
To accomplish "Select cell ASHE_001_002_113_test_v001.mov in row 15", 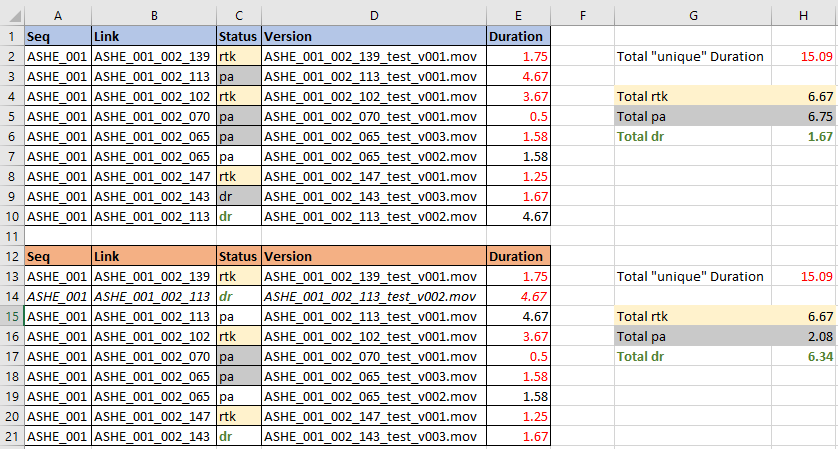I will click(374, 316).
